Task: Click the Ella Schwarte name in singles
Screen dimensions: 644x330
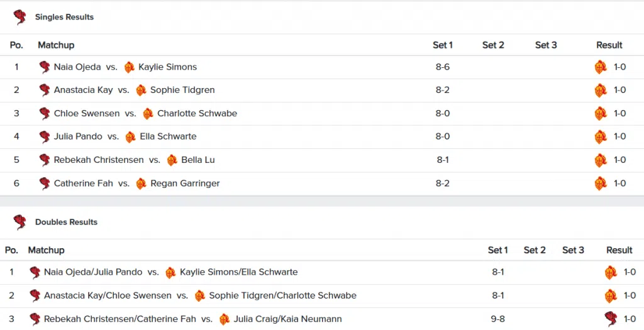Action: [168, 136]
